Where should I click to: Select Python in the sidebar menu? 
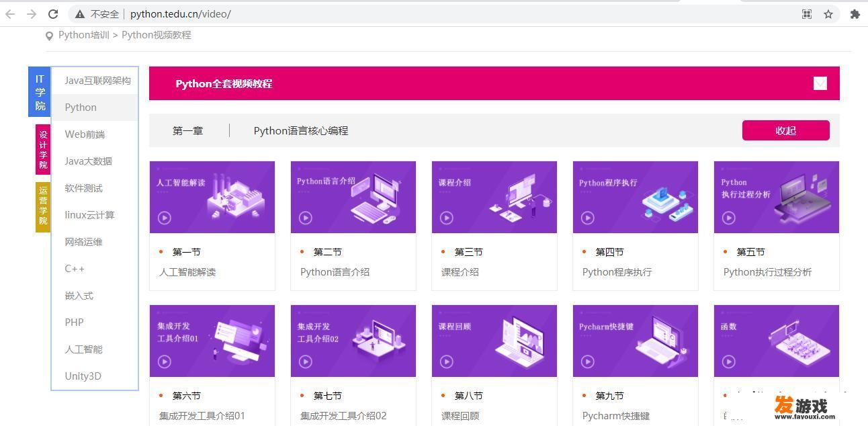95,108
